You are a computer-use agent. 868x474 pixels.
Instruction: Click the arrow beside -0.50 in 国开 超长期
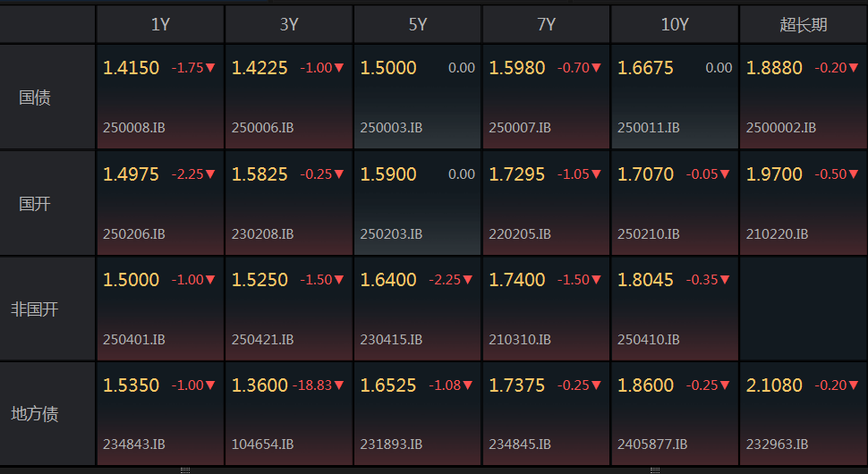[x=853, y=174]
